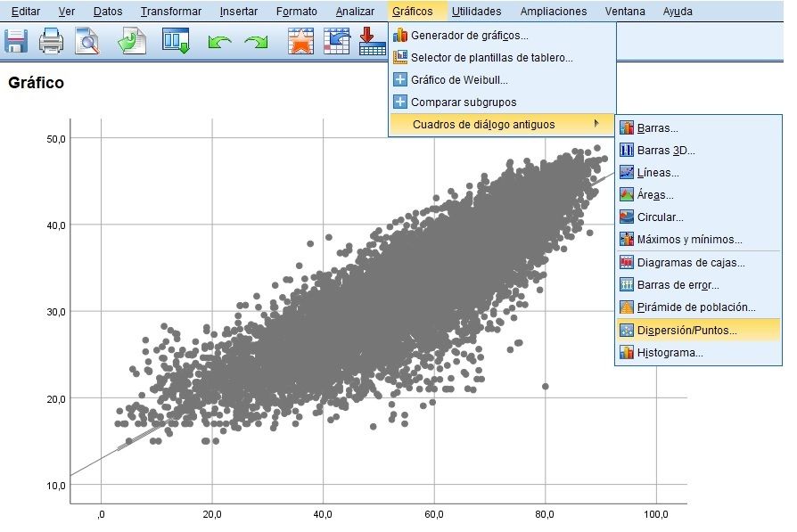This screenshot has height=532, width=797.
Task: Click the recall dialog icon with blue arrow
Action: click(x=336, y=41)
